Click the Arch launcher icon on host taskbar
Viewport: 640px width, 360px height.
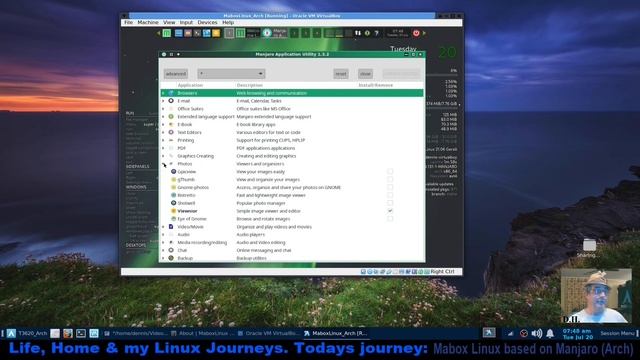(x=11, y=333)
